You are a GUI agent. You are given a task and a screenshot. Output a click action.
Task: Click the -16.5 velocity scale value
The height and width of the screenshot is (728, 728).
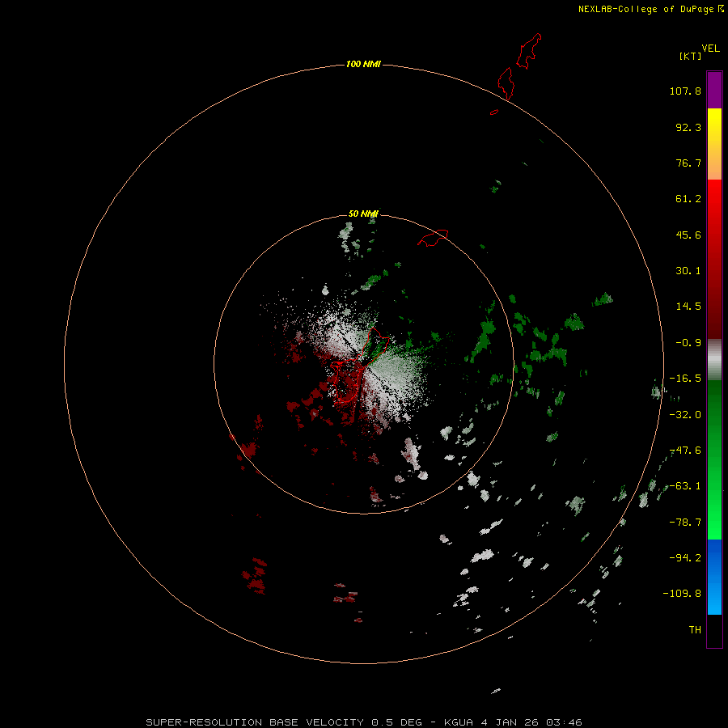(685, 379)
